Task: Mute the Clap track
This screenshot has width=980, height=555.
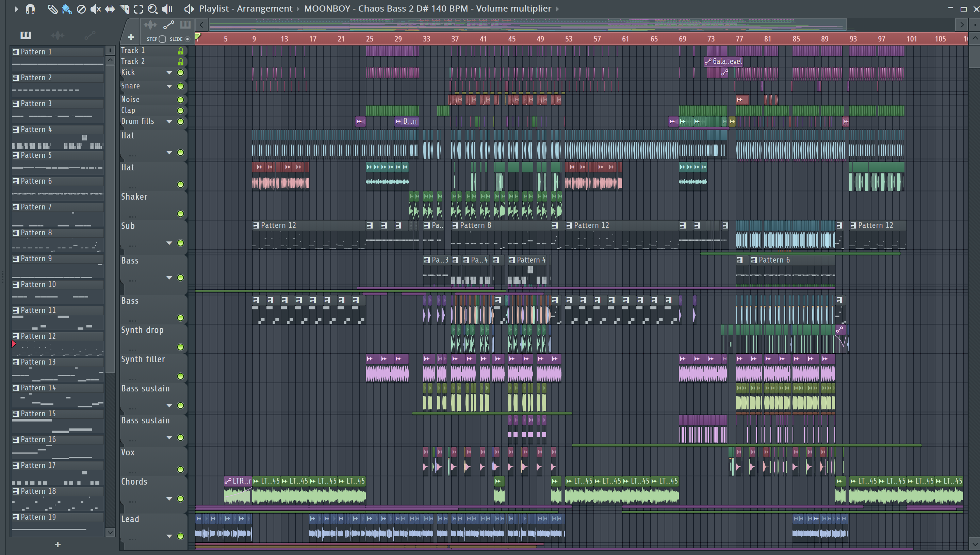Action: 181,111
